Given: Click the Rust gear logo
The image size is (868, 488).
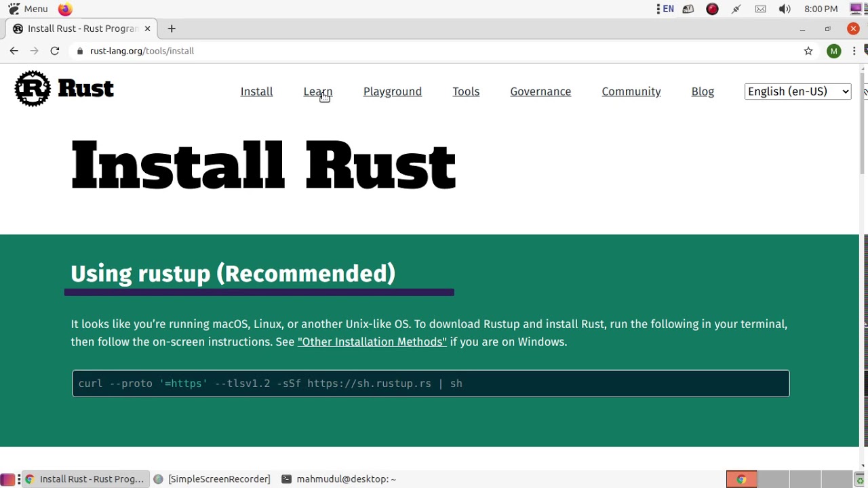Looking at the screenshot, I should point(33,89).
